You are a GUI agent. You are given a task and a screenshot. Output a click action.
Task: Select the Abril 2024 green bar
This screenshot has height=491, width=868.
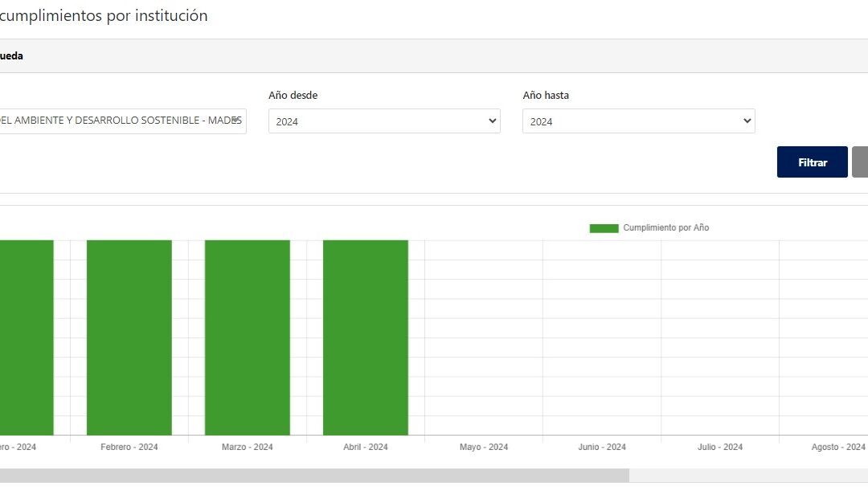[366, 338]
